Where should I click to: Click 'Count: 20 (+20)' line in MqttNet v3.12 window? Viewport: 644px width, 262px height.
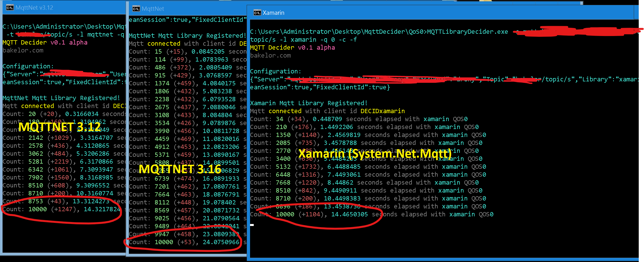[64, 114]
